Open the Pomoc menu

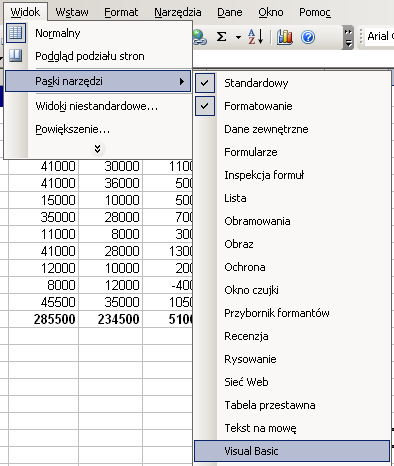pyautogui.click(x=315, y=12)
